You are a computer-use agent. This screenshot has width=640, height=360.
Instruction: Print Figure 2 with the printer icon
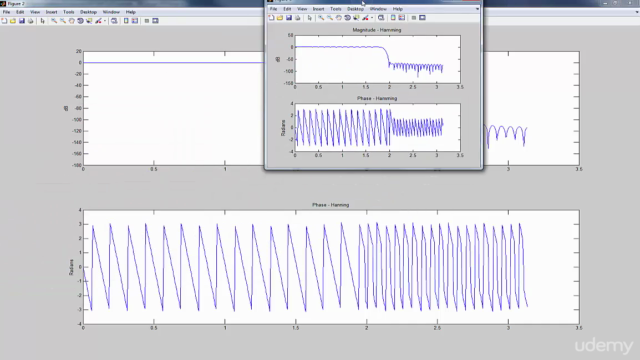30,21
